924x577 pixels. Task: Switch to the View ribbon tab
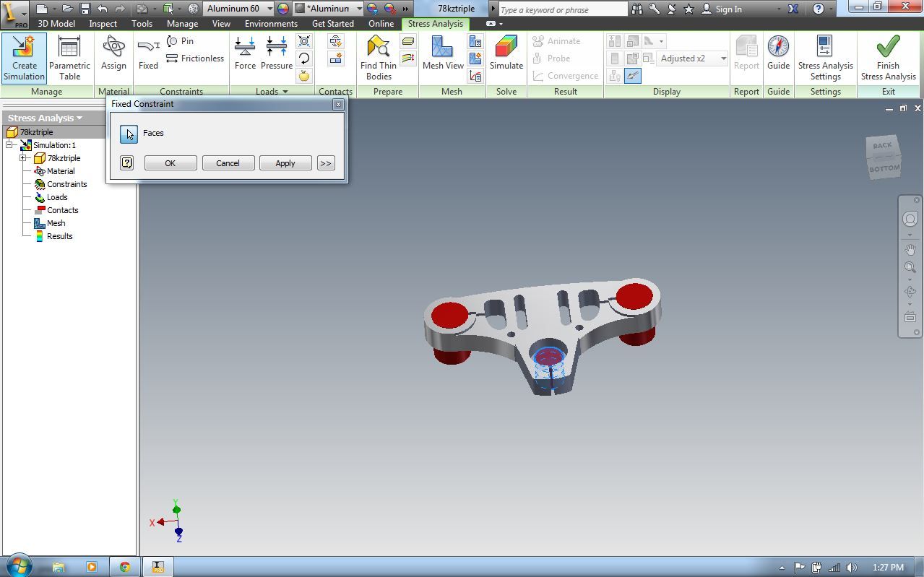coord(221,23)
